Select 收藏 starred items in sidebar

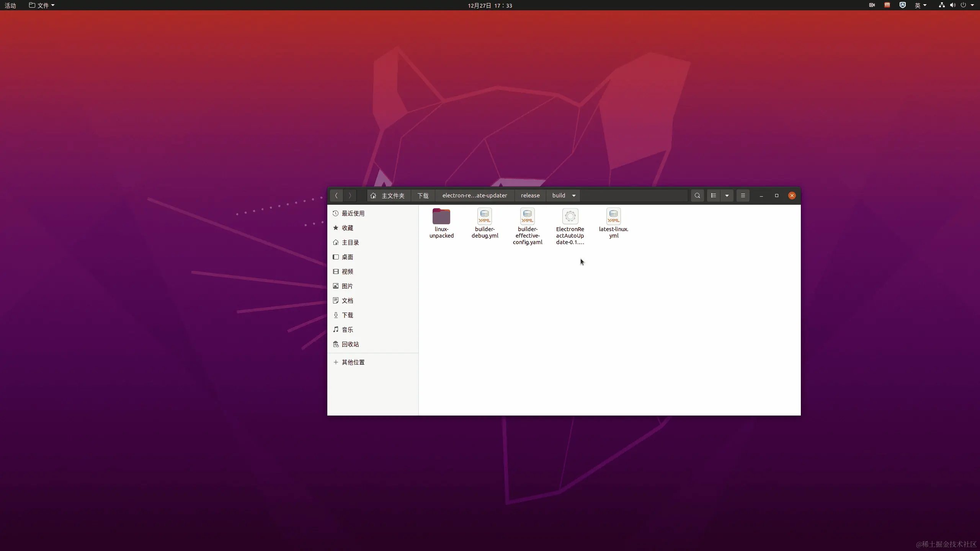click(373, 228)
